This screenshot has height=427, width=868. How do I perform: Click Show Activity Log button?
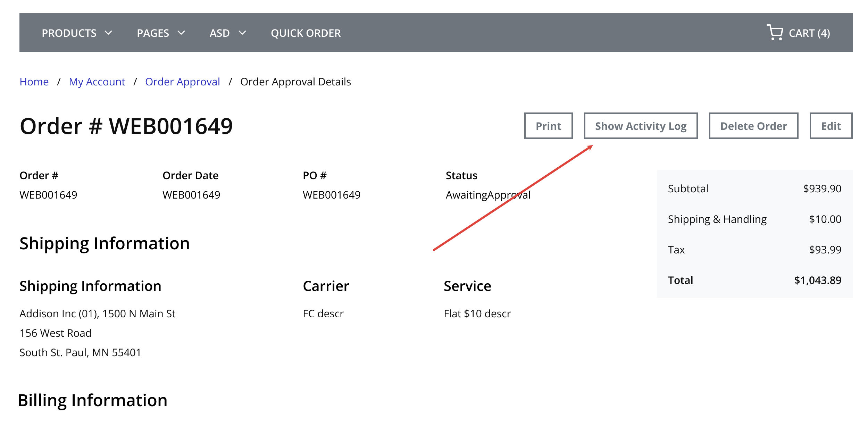641,126
